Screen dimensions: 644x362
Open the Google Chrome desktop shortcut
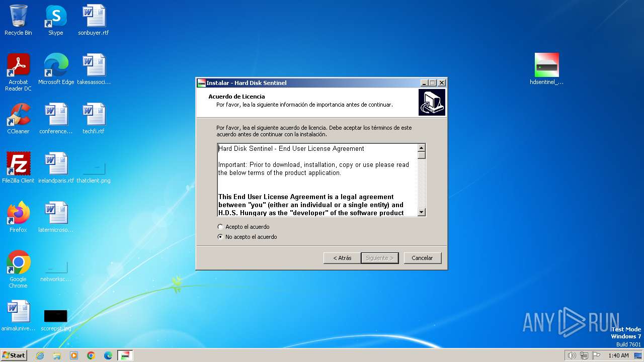[18, 269]
